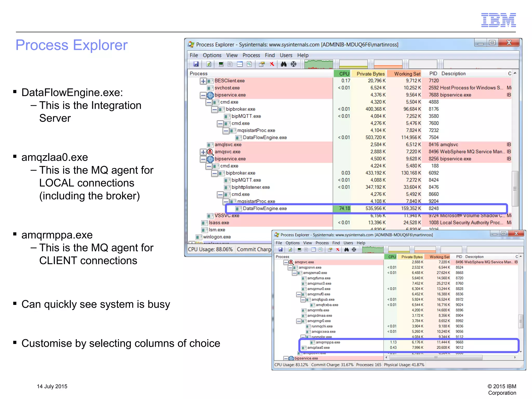Click scroll-up arrow in back window
Screen dimensions: 532x399
[515, 74]
